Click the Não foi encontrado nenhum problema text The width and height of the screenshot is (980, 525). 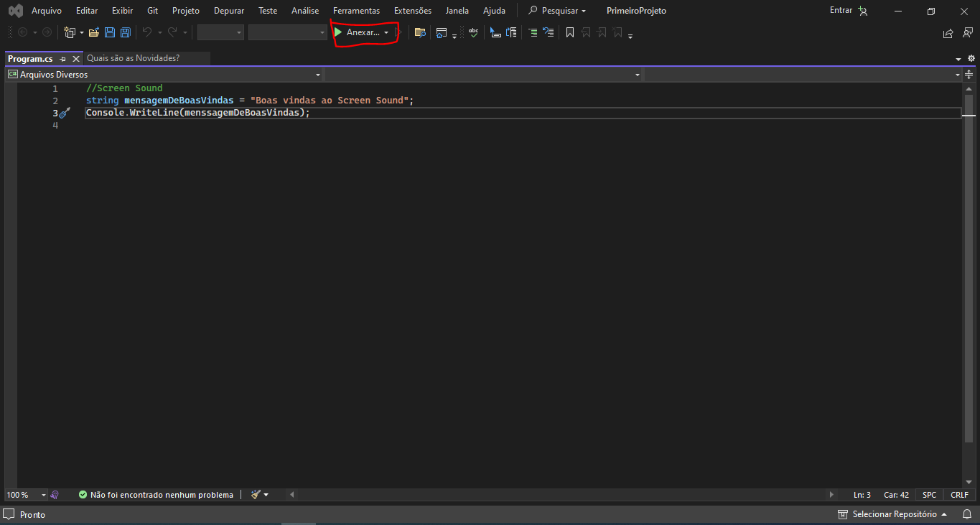[x=162, y=495]
